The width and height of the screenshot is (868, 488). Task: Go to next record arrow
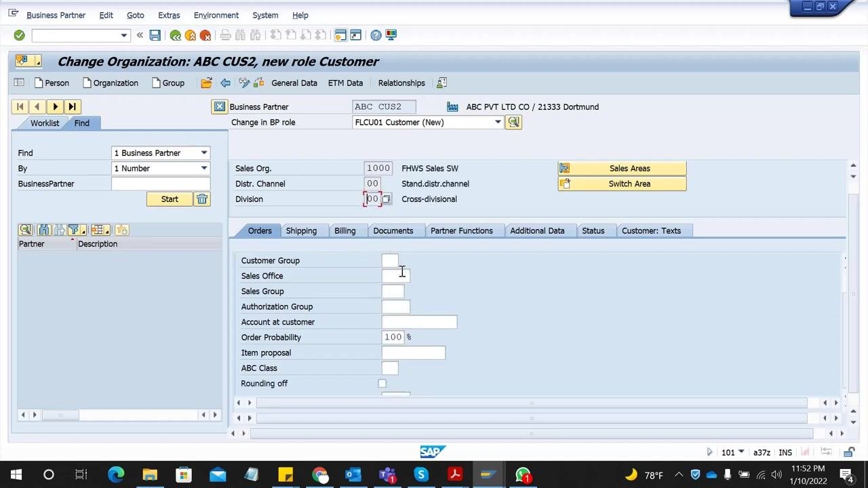(x=55, y=106)
